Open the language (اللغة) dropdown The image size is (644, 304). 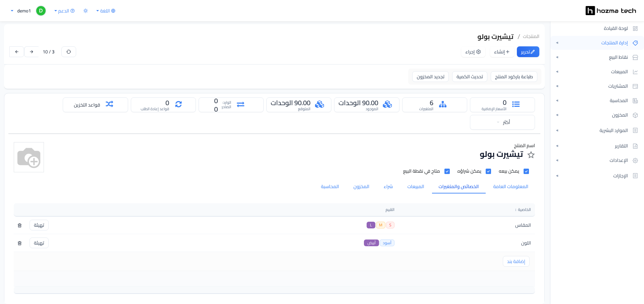106,11
